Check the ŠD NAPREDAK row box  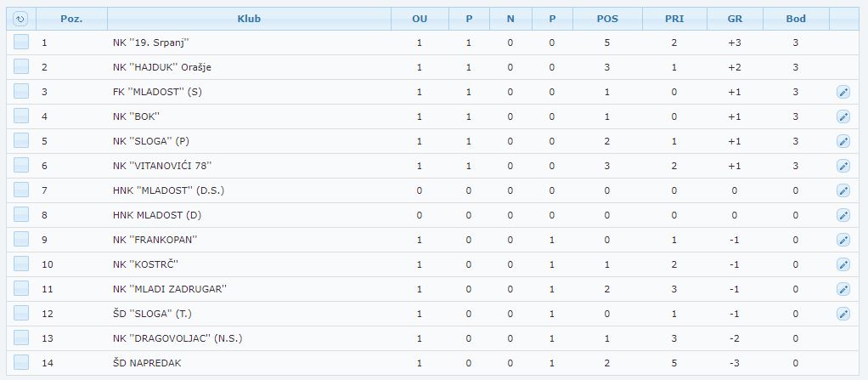pyautogui.click(x=21, y=363)
